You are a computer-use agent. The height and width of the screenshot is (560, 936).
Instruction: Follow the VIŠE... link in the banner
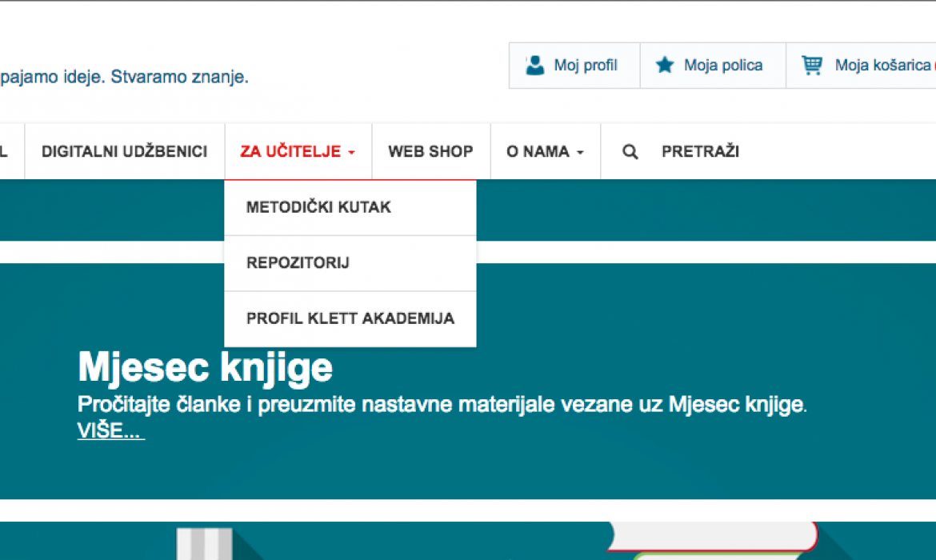coord(110,430)
